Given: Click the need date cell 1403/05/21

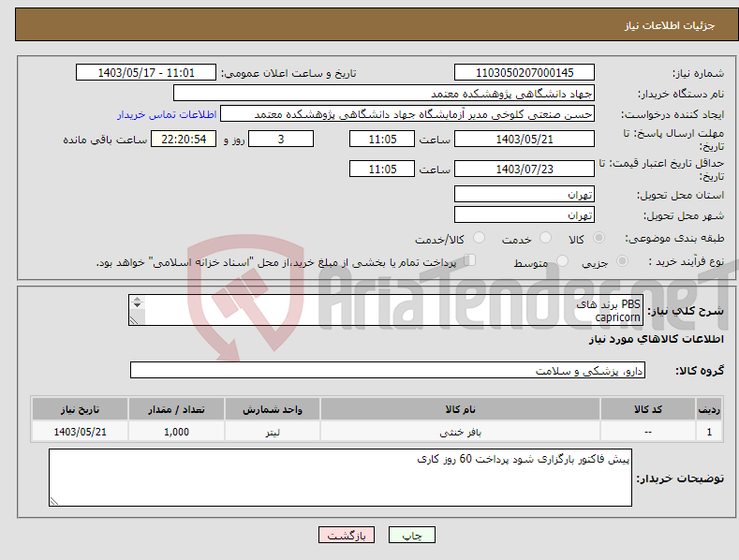Looking at the screenshot, I should coord(80,432).
